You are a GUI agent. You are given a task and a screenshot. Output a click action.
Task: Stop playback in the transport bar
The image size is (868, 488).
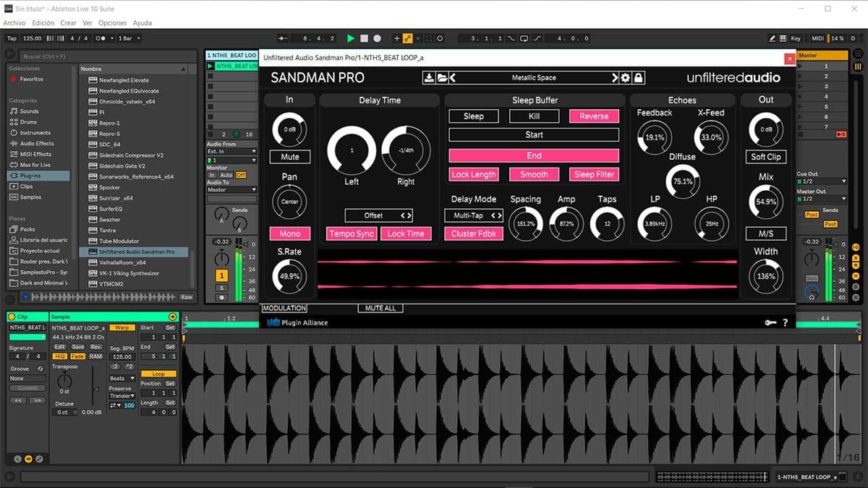pos(365,38)
